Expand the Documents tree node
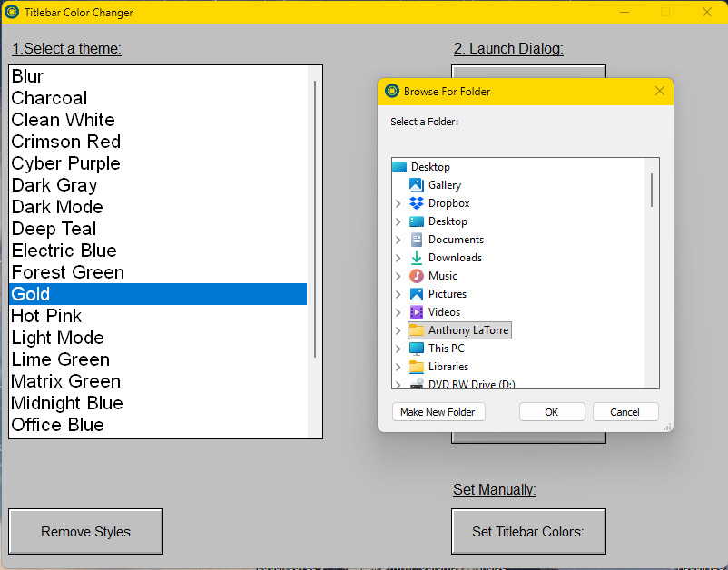Image resolution: width=728 pixels, height=570 pixels. click(x=398, y=240)
